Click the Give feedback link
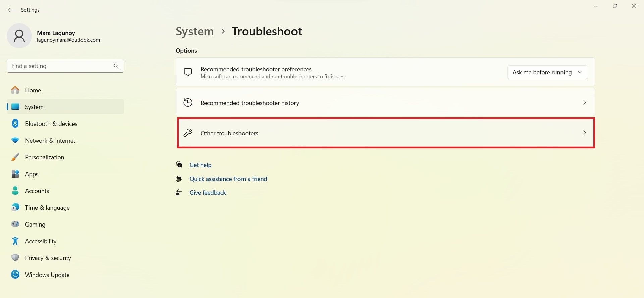Viewport: 644px width, 298px height. pos(208,192)
